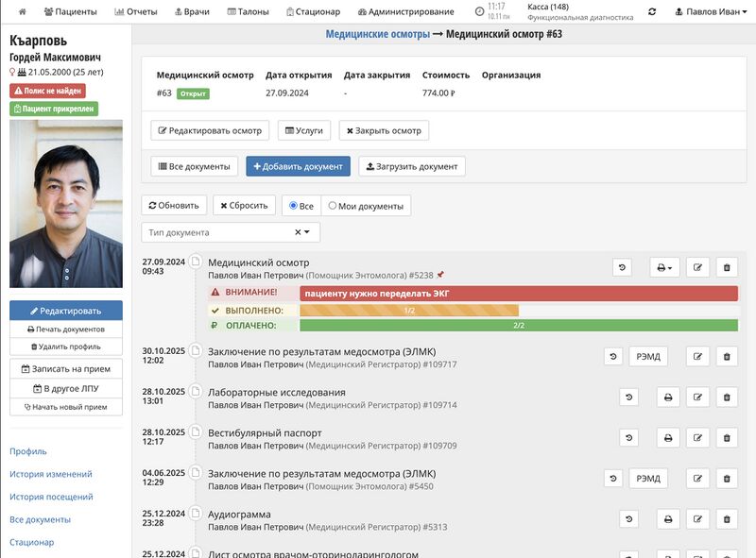Screen dimensions: 756x558
Task: Edit the Вестибулярный паспорт document
Action: (x=697, y=438)
